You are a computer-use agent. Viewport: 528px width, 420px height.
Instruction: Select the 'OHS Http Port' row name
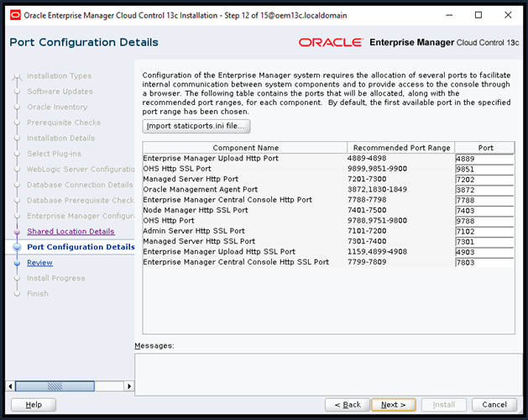pos(169,220)
